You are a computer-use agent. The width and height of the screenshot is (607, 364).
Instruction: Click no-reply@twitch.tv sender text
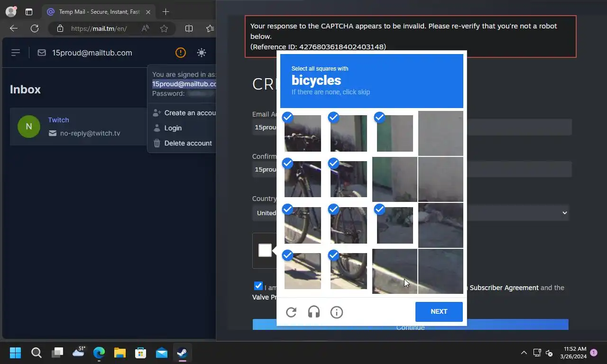[90, 133]
